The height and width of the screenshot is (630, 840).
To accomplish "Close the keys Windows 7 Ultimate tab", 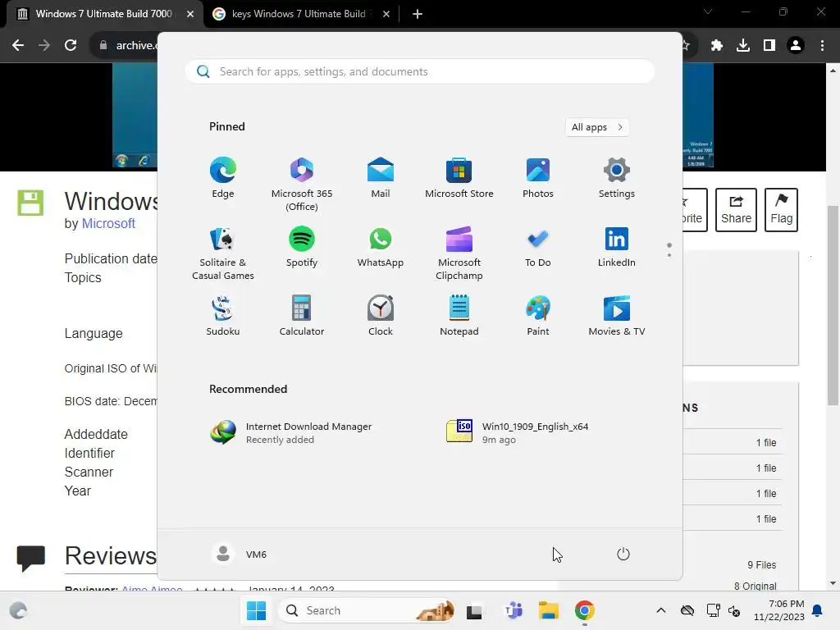I will 386,14.
